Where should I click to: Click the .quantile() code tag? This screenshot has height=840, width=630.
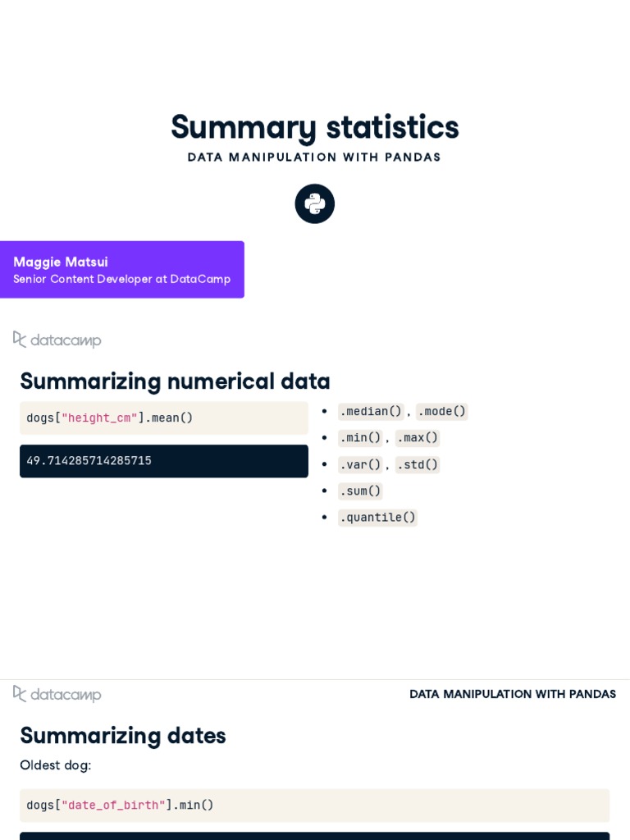tap(377, 517)
